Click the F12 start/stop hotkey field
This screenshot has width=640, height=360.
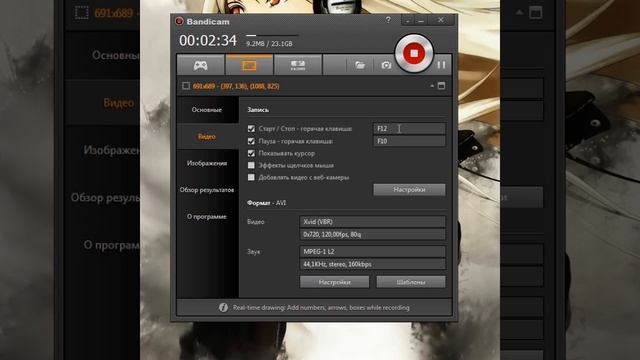[x=409, y=129]
